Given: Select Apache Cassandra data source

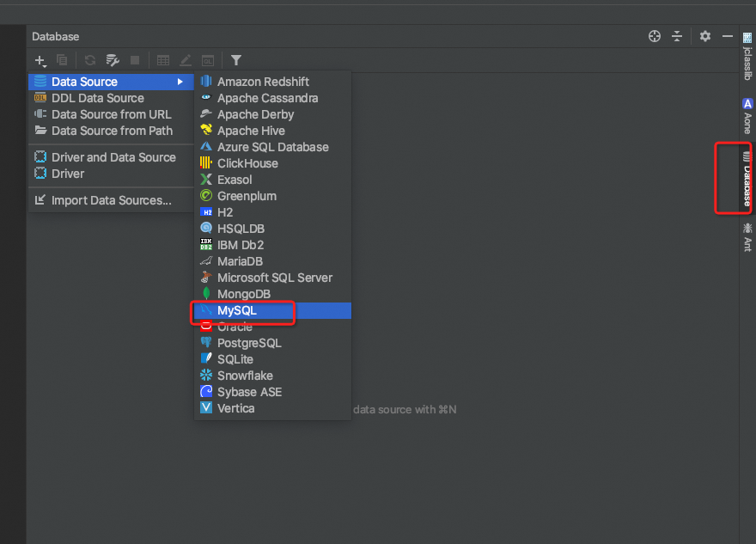Looking at the screenshot, I should coord(273,98).
